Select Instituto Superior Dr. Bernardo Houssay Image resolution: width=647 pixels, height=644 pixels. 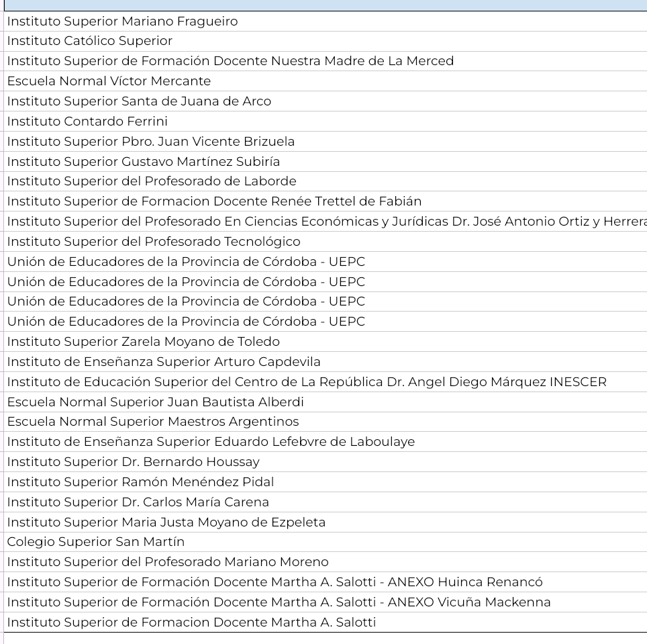[x=326, y=461]
